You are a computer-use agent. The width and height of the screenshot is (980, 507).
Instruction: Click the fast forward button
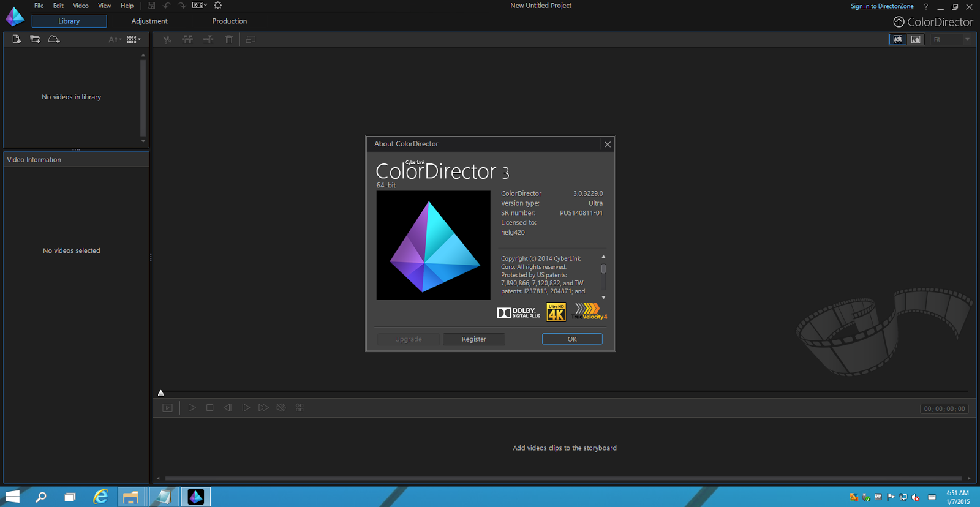pos(263,408)
